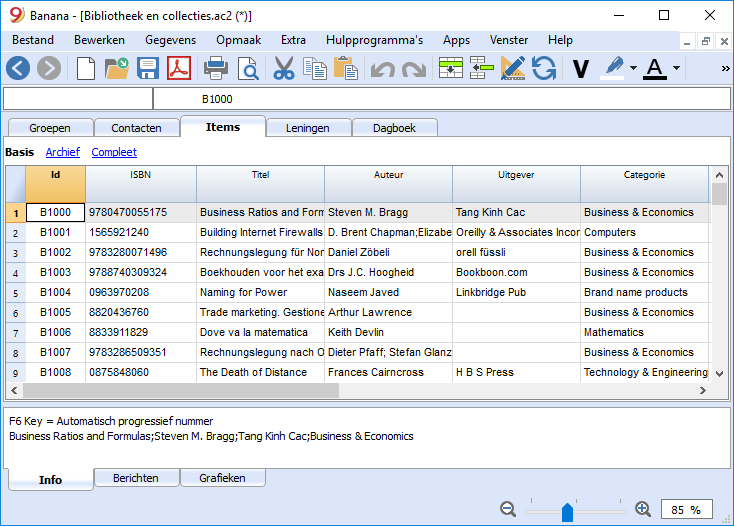The image size is (734, 527).
Task: Select the Basis view
Action: [20, 152]
